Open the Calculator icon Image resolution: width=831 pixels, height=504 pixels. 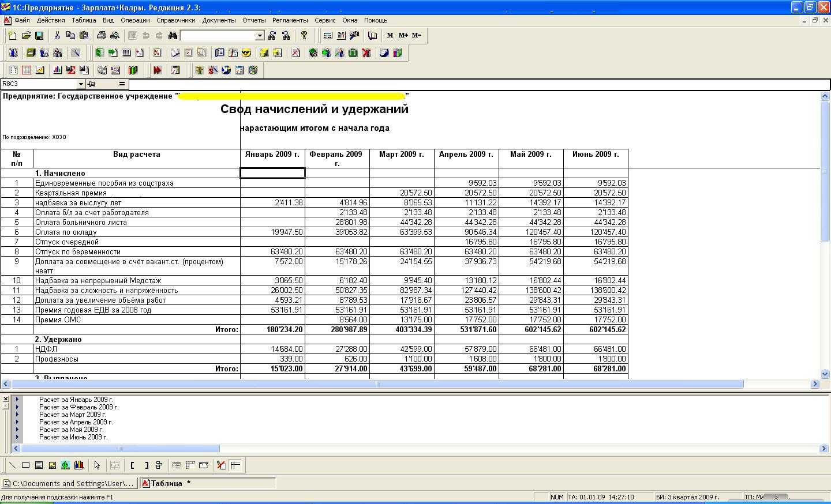328,36
